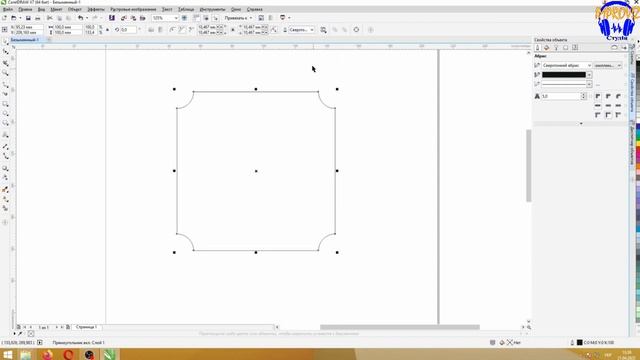Select the Polygon tool in the toolbox
This screenshot has height=360, width=640.
[x=5, y=123]
